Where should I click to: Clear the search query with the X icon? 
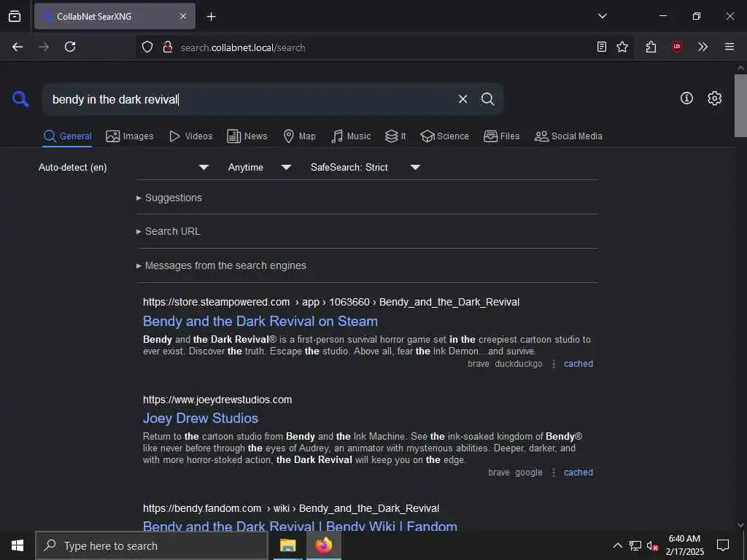pos(462,99)
